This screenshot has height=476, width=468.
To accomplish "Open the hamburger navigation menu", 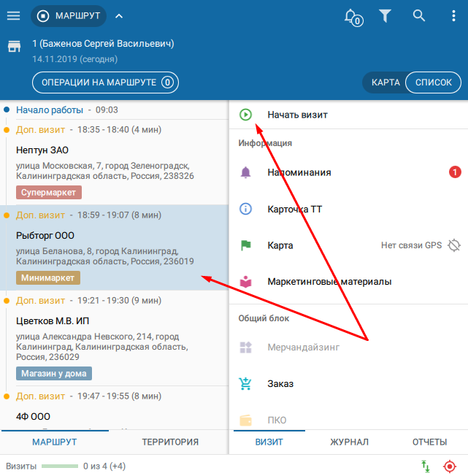I will (13, 15).
